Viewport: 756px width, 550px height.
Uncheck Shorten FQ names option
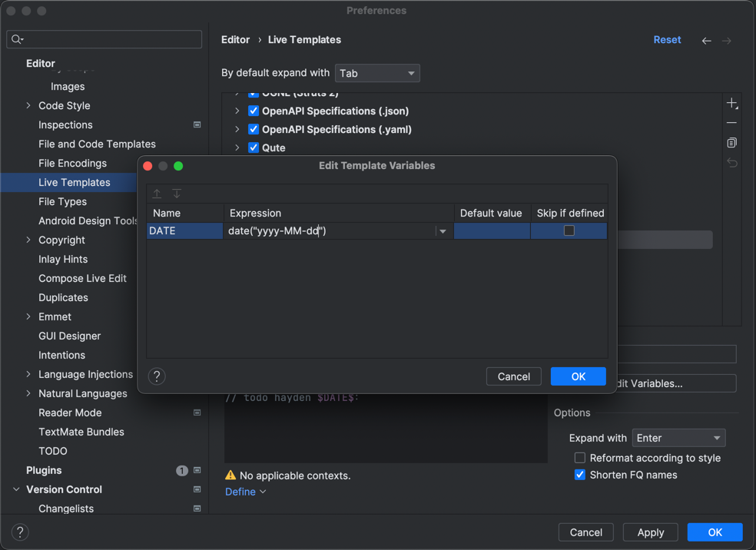tap(580, 475)
